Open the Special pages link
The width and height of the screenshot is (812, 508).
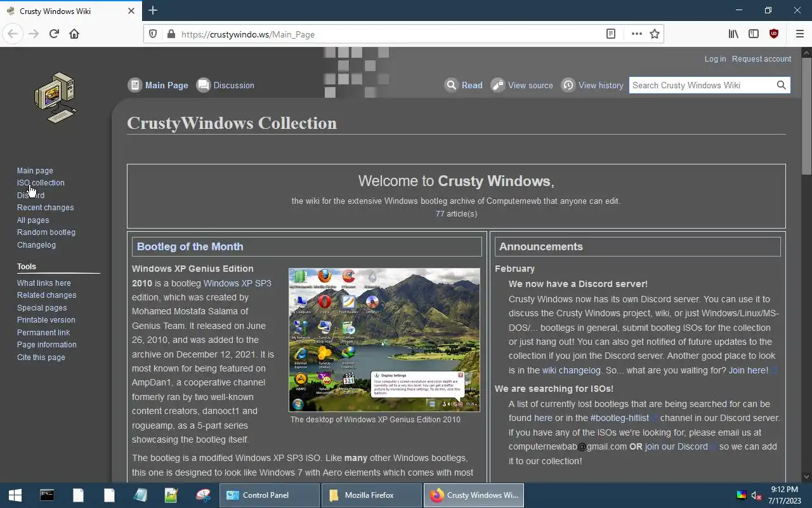tap(42, 308)
